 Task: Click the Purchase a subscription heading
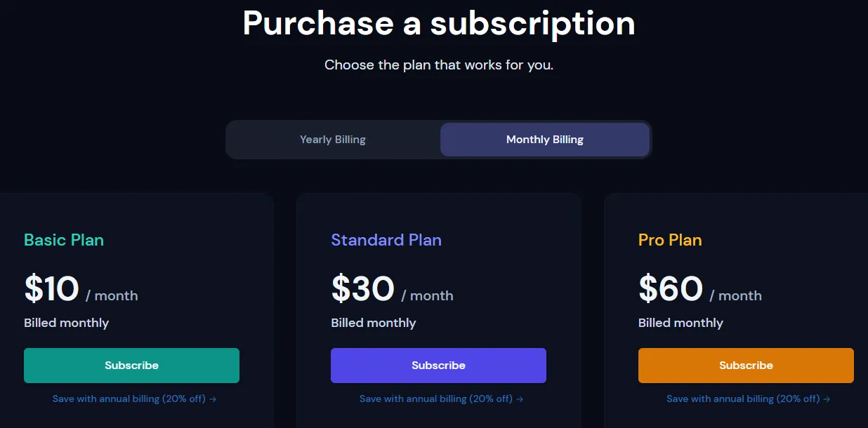tap(439, 22)
